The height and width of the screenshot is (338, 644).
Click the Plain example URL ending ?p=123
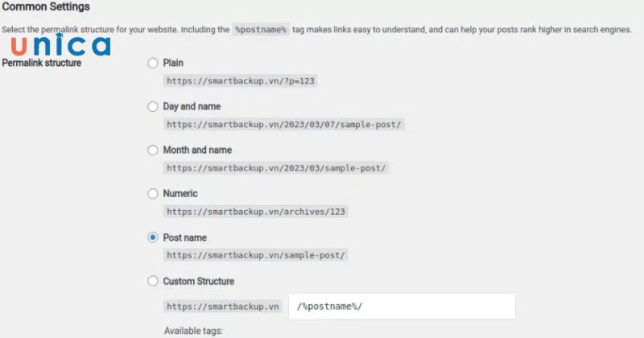[245, 80]
